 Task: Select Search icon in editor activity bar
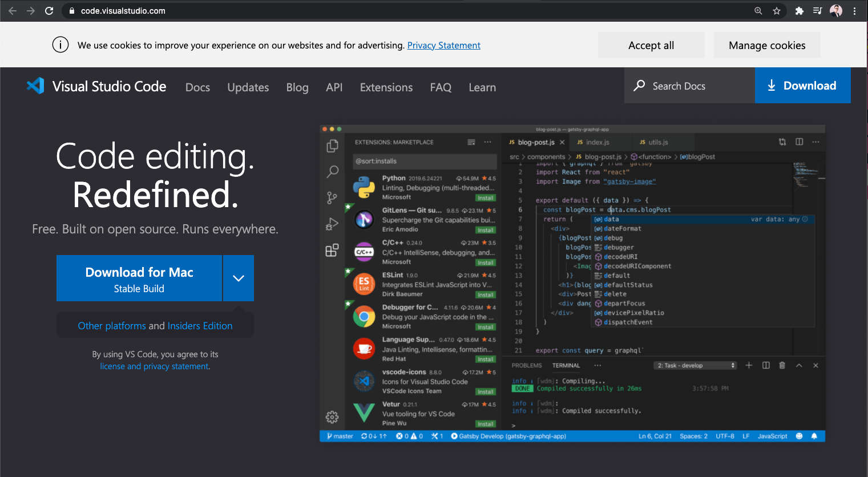point(332,171)
